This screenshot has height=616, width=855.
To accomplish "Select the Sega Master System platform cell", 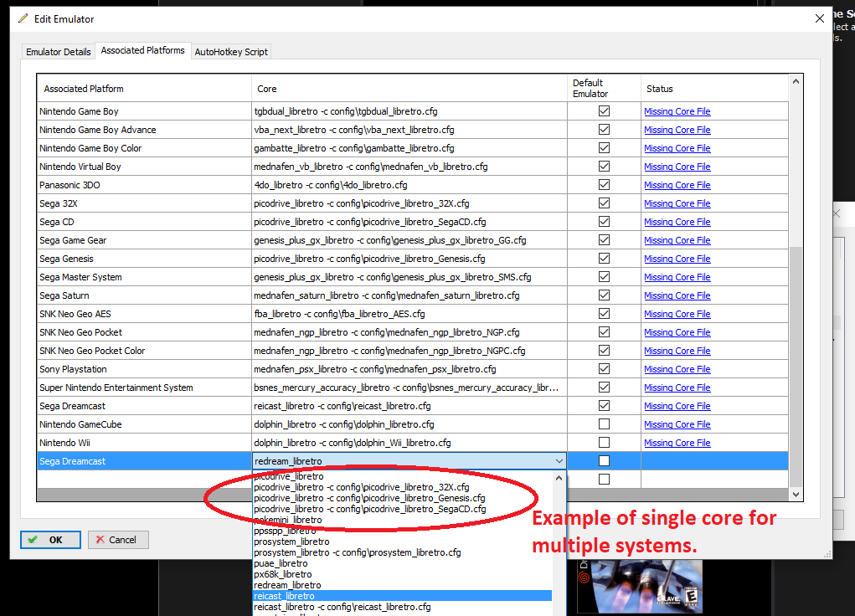I will [145, 277].
